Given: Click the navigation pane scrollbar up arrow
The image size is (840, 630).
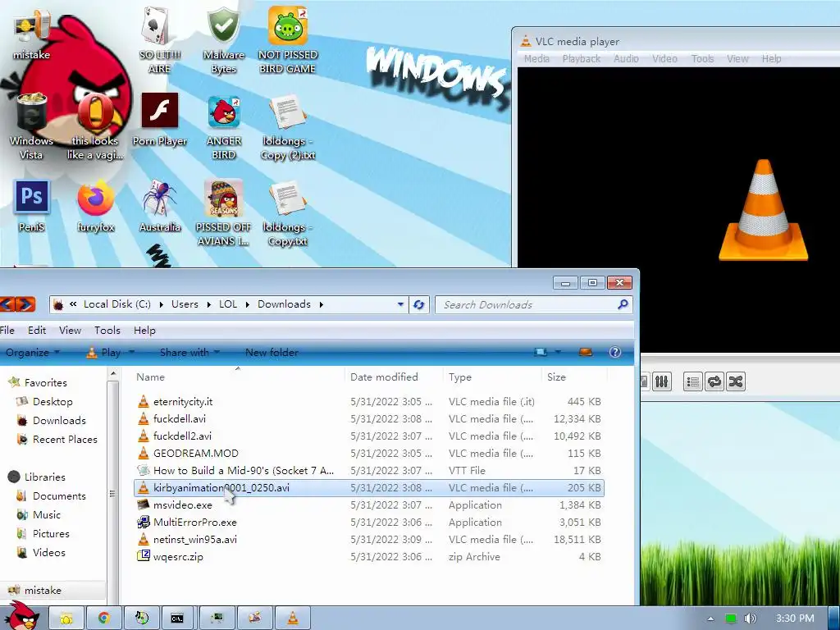Looking at the screenshot, I should (113, 373).
